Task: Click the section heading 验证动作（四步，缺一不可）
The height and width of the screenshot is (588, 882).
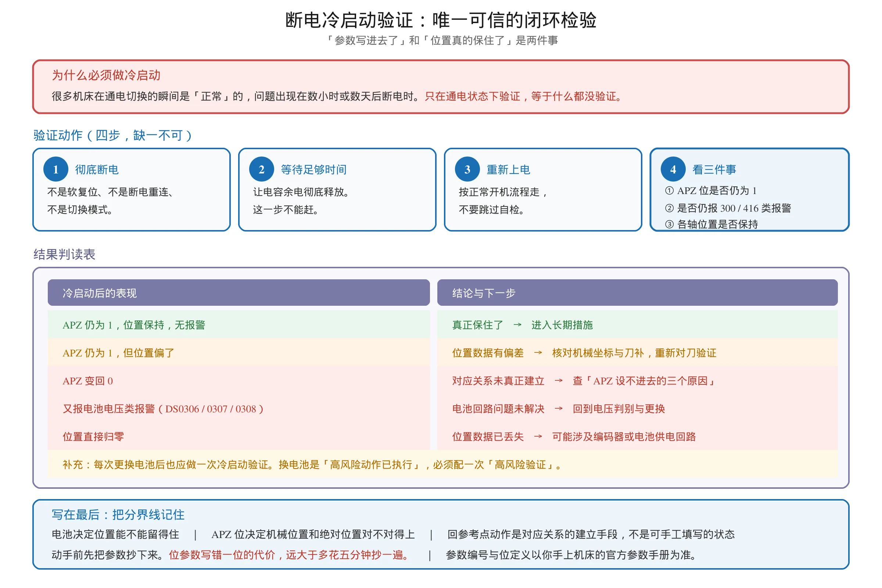Action: click(113, 135)
